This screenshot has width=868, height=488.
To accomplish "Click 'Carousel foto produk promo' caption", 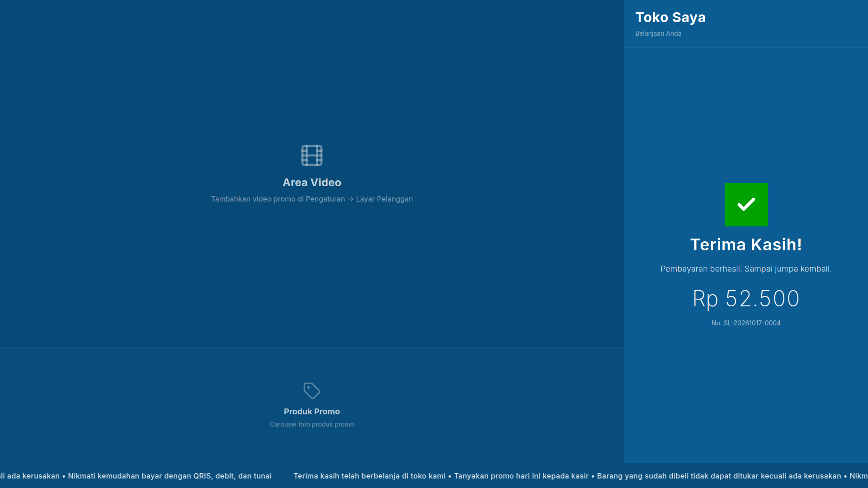I will click(312, 424).
